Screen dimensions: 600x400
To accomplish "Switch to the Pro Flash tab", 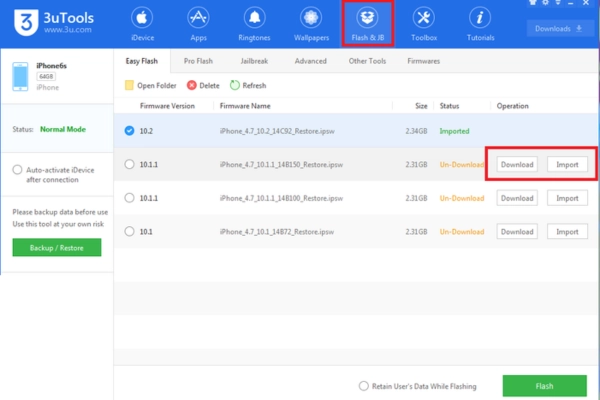I will 197,61.
